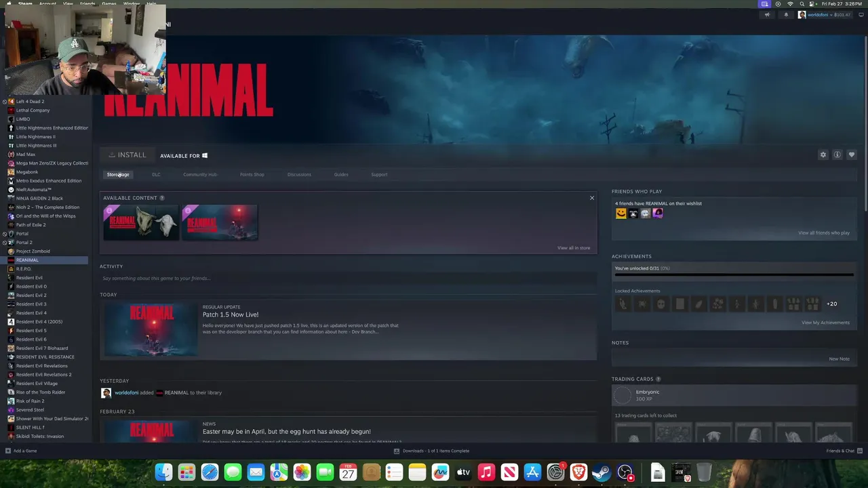The width and height of the screenshot is (868, 488).
Task: Open the yellow friend avatar on wishlist
Action: (x=620, y=213)
